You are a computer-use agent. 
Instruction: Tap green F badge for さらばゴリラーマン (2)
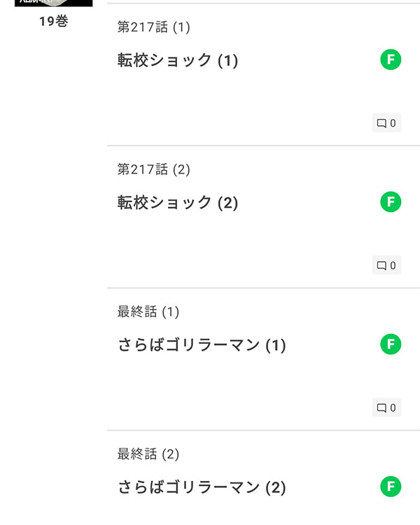coord(391,486)
